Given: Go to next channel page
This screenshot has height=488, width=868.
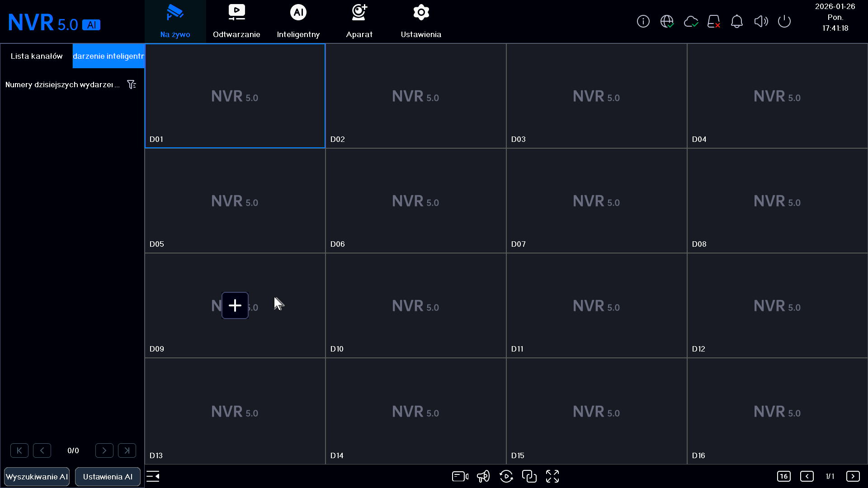Looking at the screenshot, I should click(853, 476).
